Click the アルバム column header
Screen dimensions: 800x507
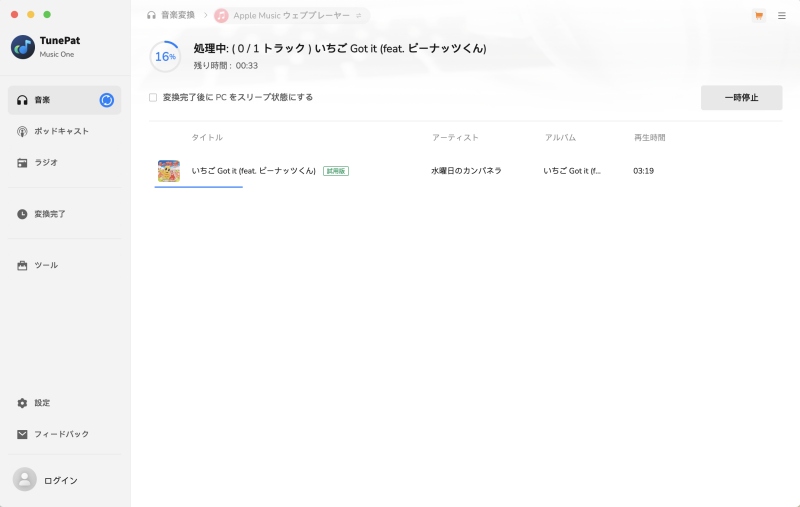[560, 137]
